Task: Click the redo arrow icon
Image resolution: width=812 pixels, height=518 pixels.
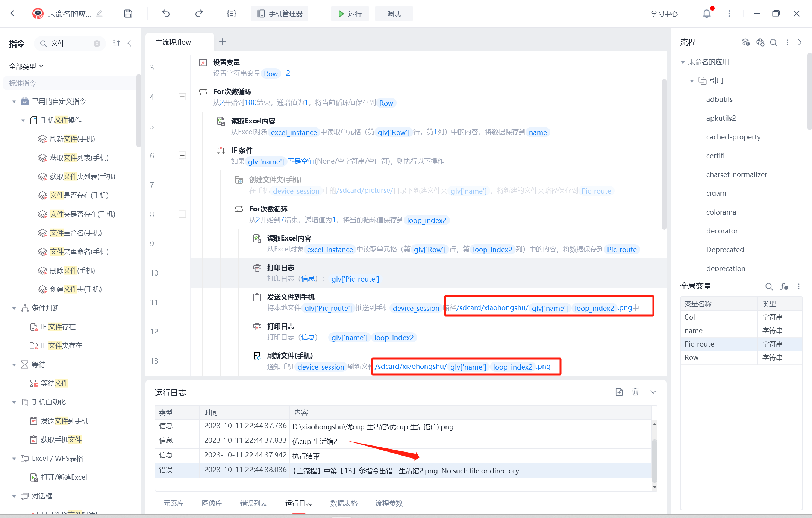Action: point(199,14)
